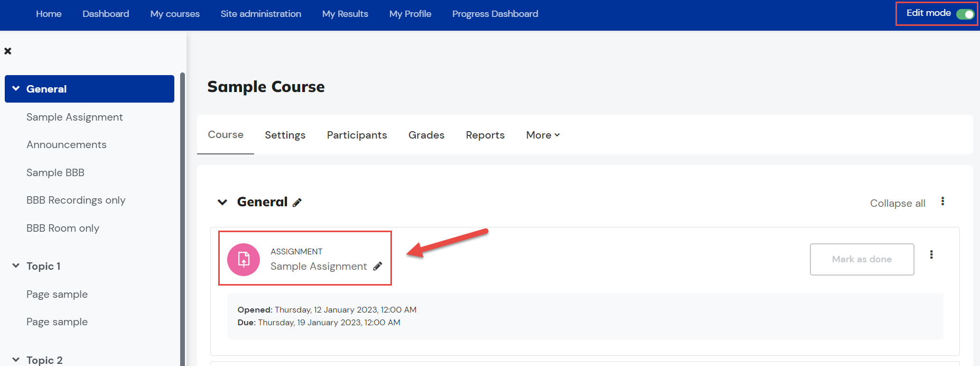980x366 pixels.
Task: Open the Sample Assignment activity link
Action: tap(319, 266)
